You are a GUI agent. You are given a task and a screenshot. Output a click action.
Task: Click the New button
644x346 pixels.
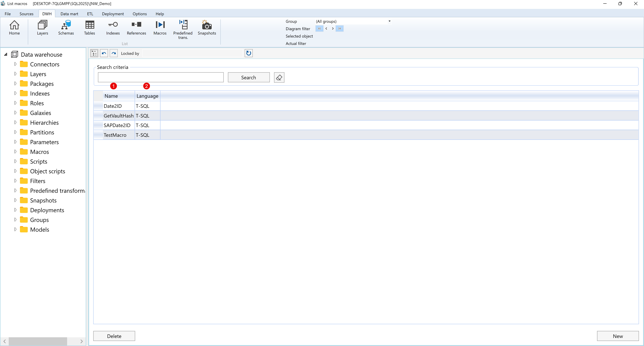click(x=618, y=336)
